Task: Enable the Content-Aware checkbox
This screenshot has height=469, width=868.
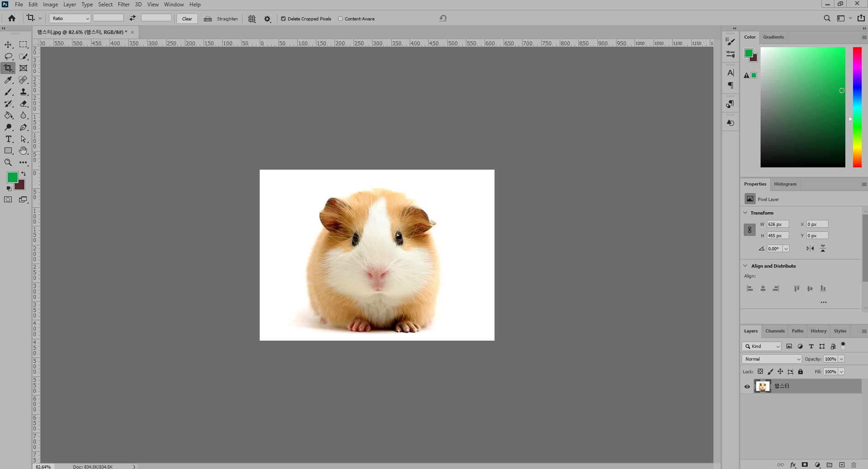Action: [x=340, y=19]
